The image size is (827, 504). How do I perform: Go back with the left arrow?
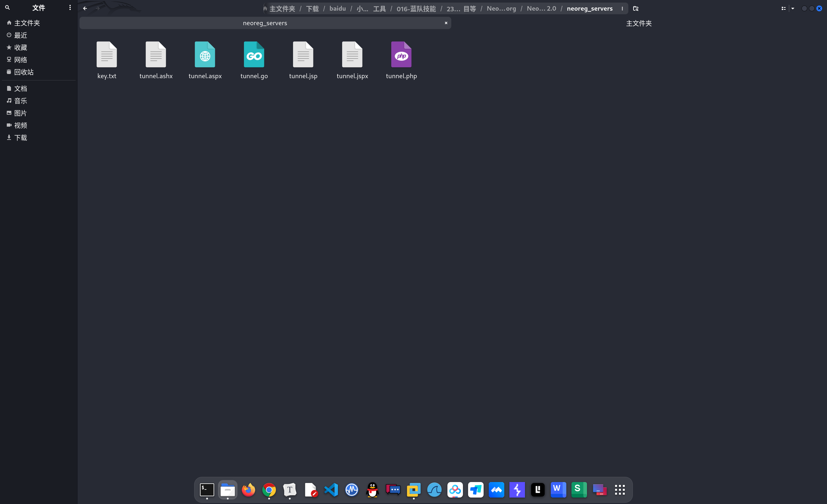point(85,8)
